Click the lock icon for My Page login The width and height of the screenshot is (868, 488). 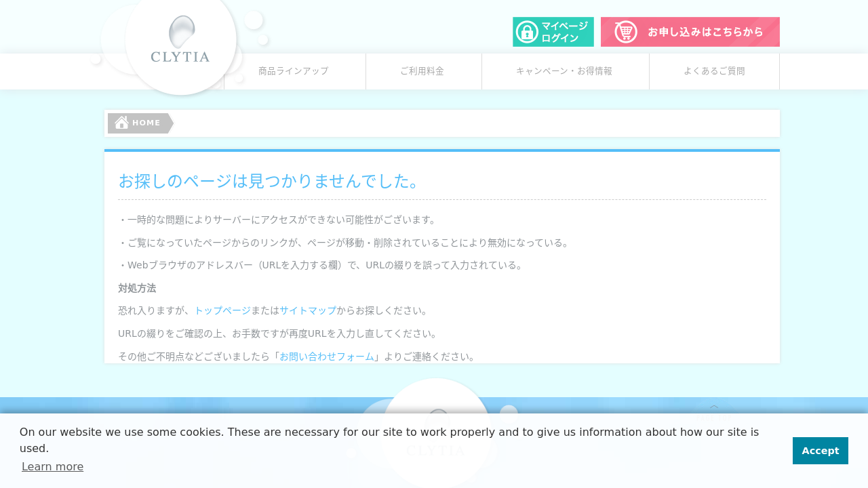(527, 32)
